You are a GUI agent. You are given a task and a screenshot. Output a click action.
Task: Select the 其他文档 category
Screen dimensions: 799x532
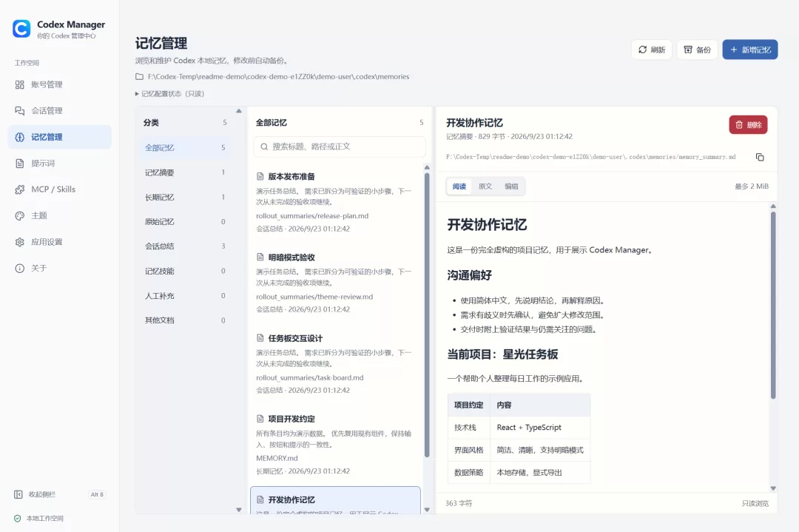[x=184, y=320]
